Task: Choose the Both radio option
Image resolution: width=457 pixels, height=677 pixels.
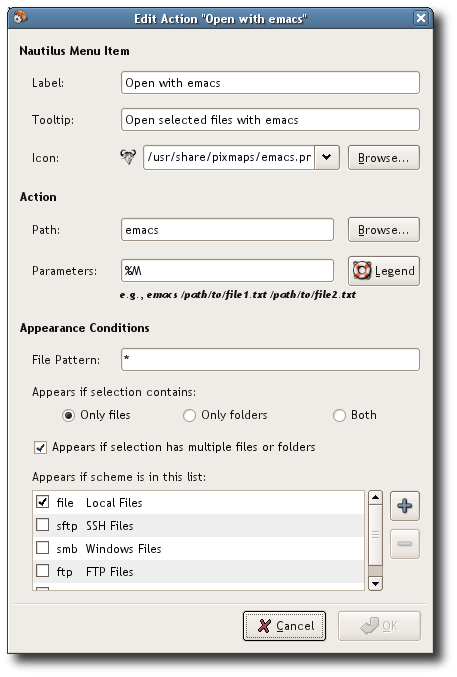Action: coord(339,415)
